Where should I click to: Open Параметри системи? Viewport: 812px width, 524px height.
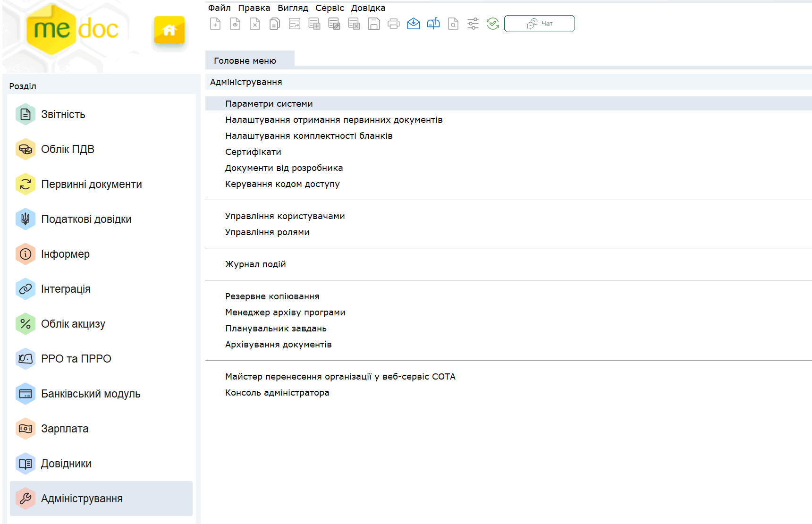click(x=269, y=104)
